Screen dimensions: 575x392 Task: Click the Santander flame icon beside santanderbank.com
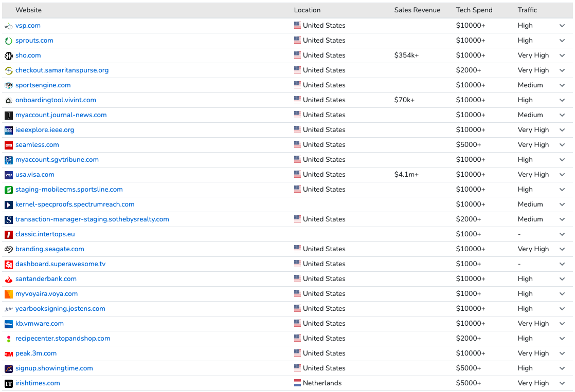click(x=9, y=279)
